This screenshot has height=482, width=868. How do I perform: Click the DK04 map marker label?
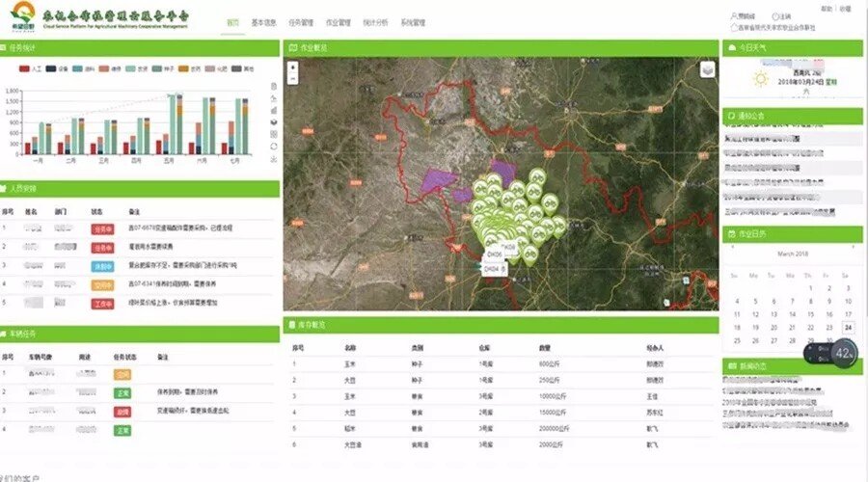494,269
